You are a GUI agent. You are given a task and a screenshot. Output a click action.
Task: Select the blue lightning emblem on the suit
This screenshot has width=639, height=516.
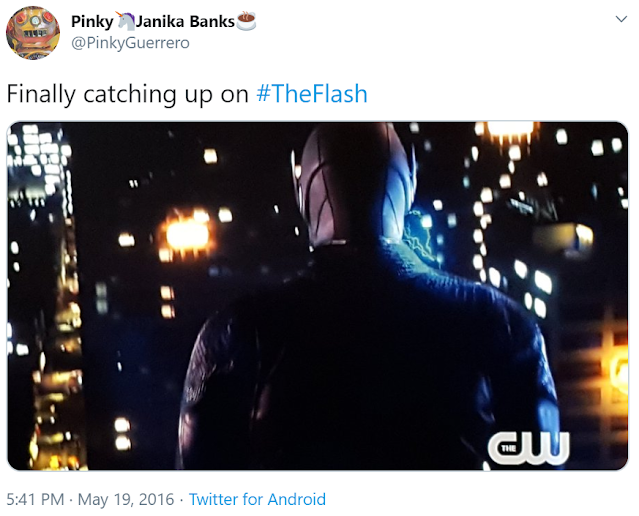pos(421,236)
